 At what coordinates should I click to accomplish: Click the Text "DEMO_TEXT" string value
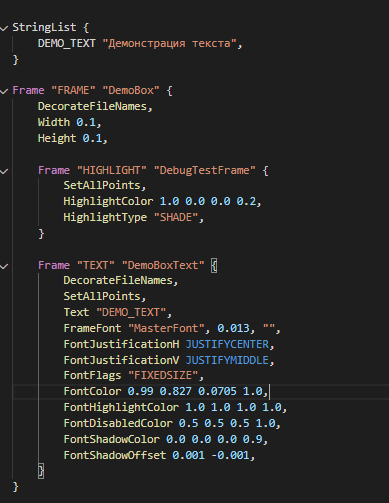click(x=131, y=312)
